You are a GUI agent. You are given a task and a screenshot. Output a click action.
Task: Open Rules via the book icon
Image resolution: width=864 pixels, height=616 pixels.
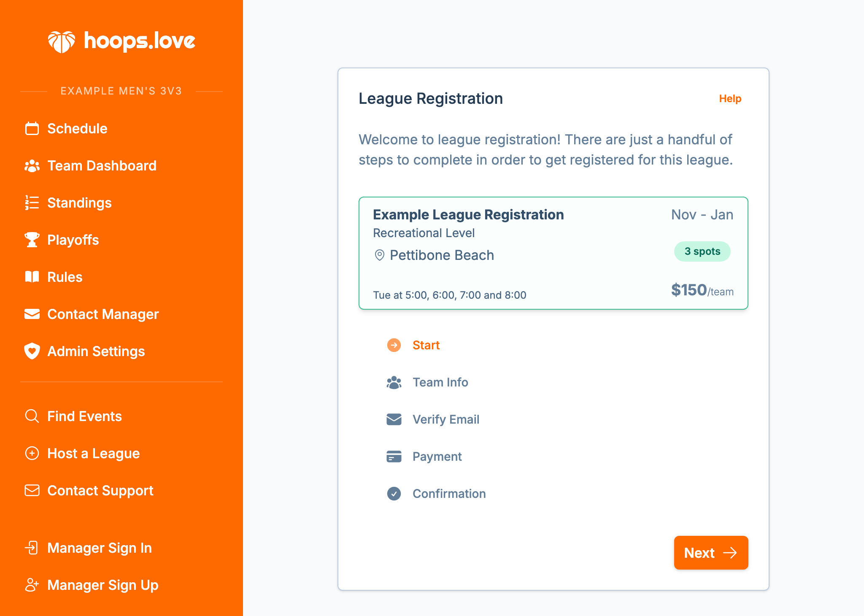[x=32, y=277]
